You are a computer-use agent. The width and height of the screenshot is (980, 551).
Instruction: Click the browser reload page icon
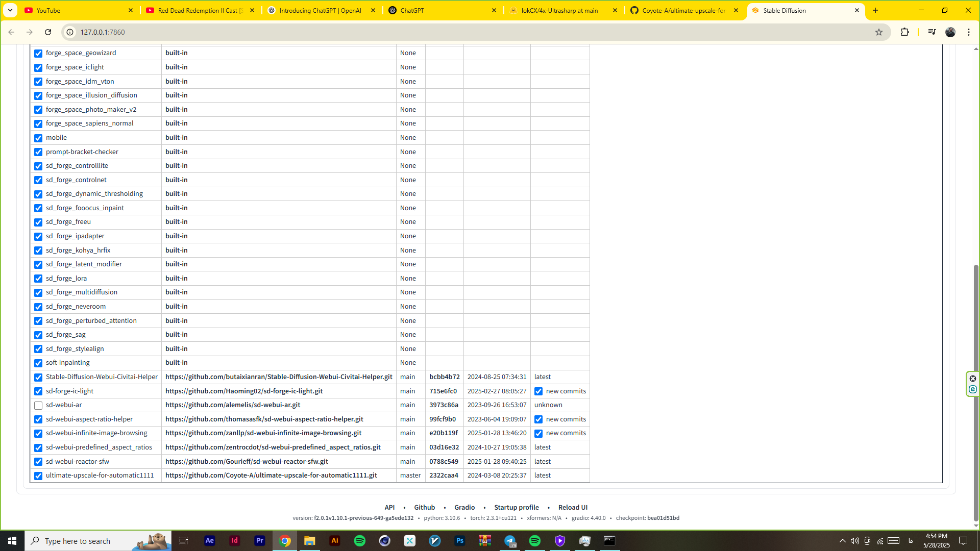coord(48,32)
